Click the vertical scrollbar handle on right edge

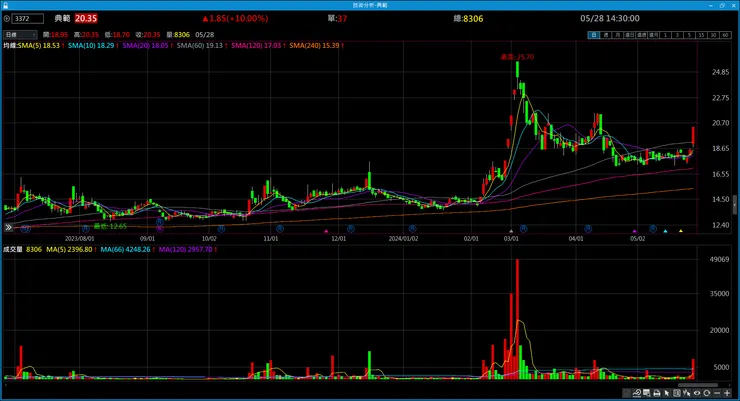point(735,206)
